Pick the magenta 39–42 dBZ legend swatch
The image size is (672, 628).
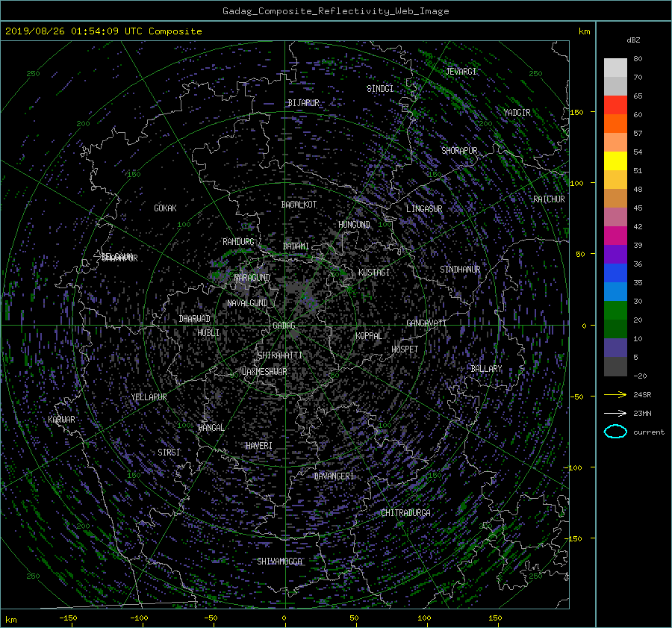[615, 235]
